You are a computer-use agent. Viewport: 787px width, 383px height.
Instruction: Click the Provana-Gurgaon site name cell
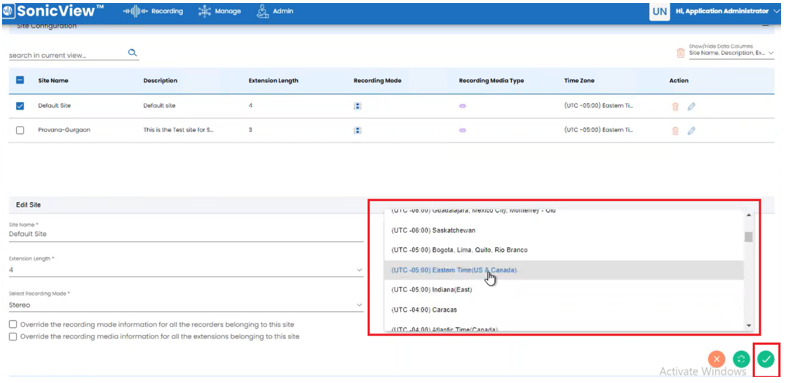[x=64, y=130]
